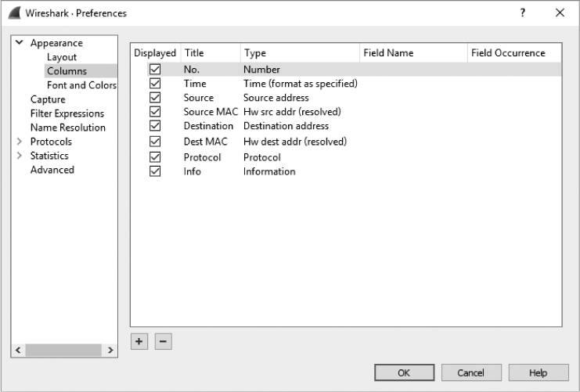Go to Name Resolution settings
The height and width of the screenshot is (392, 580).
67,128
